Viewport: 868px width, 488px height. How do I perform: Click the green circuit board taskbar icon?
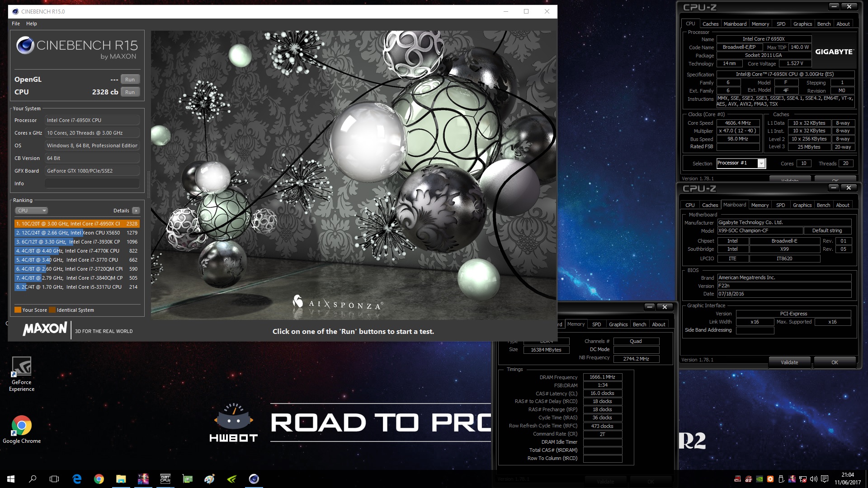[187, 479]
